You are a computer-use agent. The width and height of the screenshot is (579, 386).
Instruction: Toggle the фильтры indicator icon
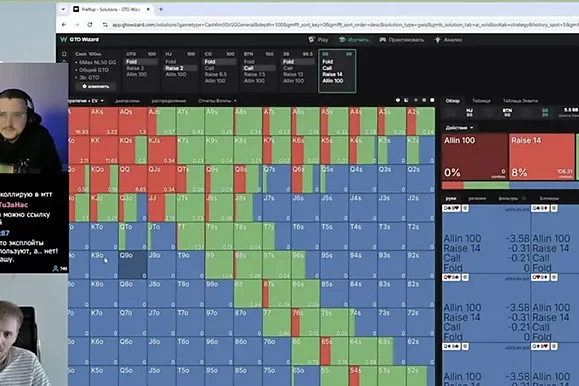[524, 198]
